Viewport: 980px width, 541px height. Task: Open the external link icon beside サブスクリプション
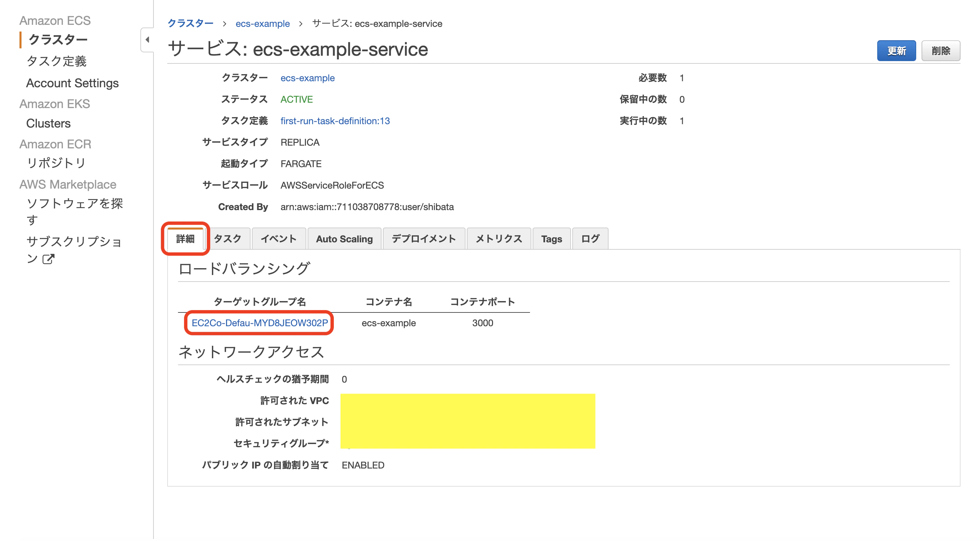click(48, 259)
